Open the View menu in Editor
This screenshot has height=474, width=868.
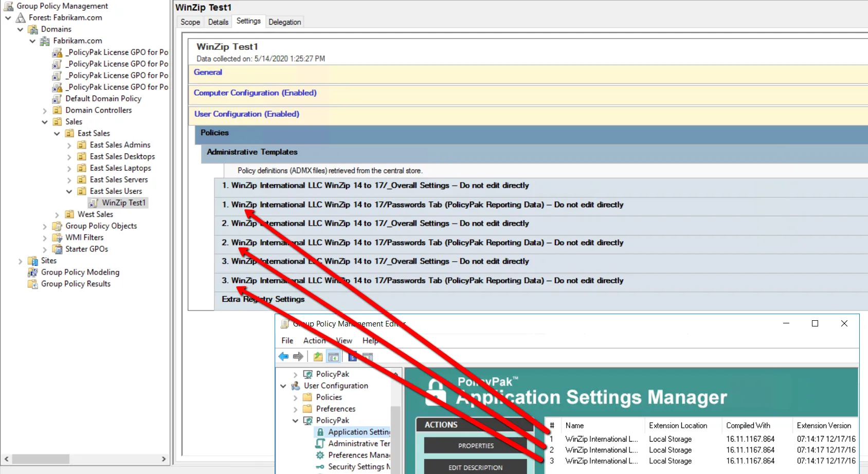point(344,340)
